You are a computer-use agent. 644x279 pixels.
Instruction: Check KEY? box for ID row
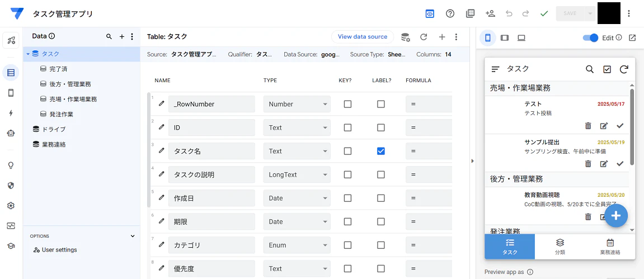(347, 127)
